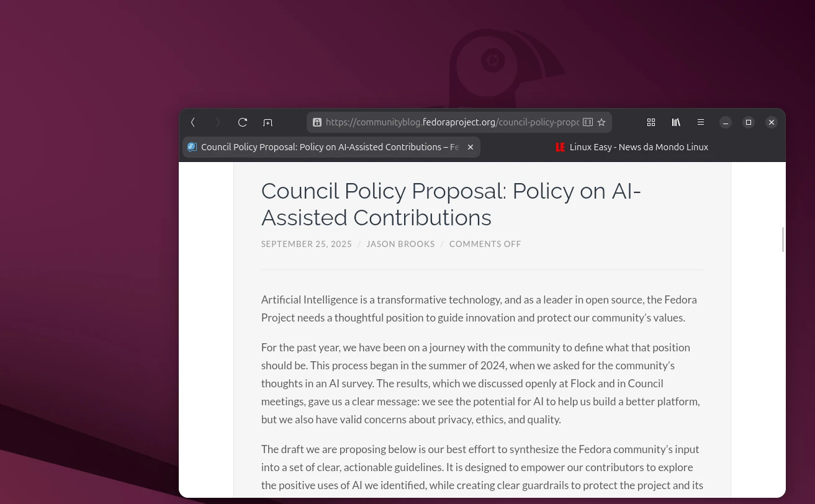Minimize the browser window

click(726, 122)
